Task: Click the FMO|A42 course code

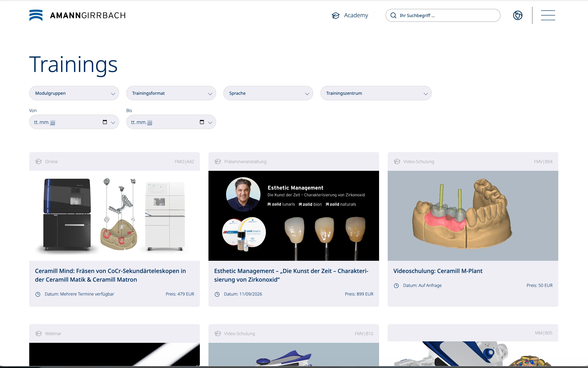Action: pyautogui.click(x=184, y=162)
